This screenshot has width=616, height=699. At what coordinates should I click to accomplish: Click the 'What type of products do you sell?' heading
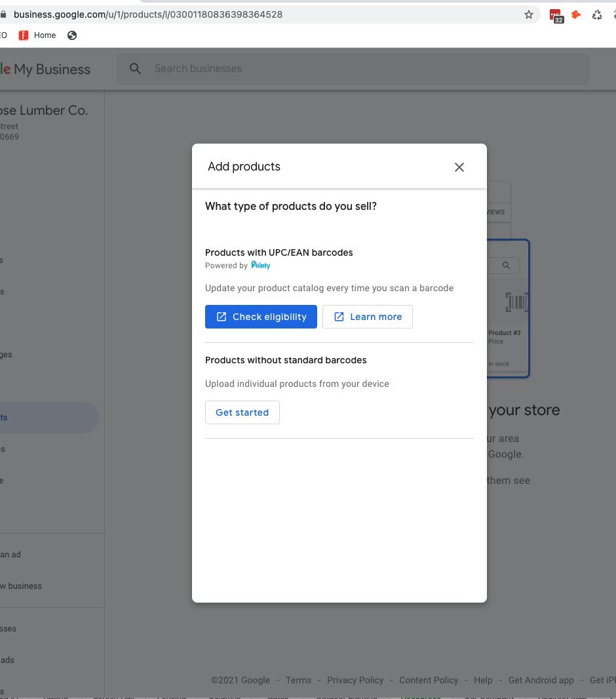click(291, 206)
